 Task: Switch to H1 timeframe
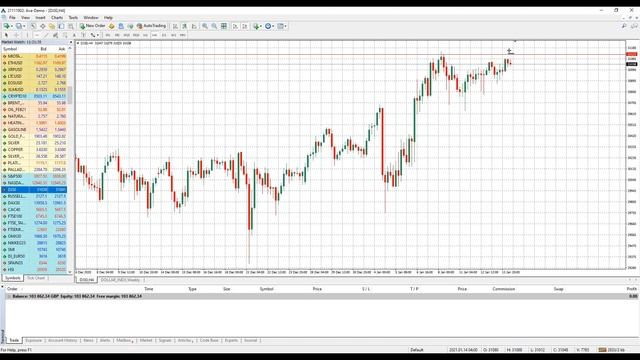tap(145, 35)
